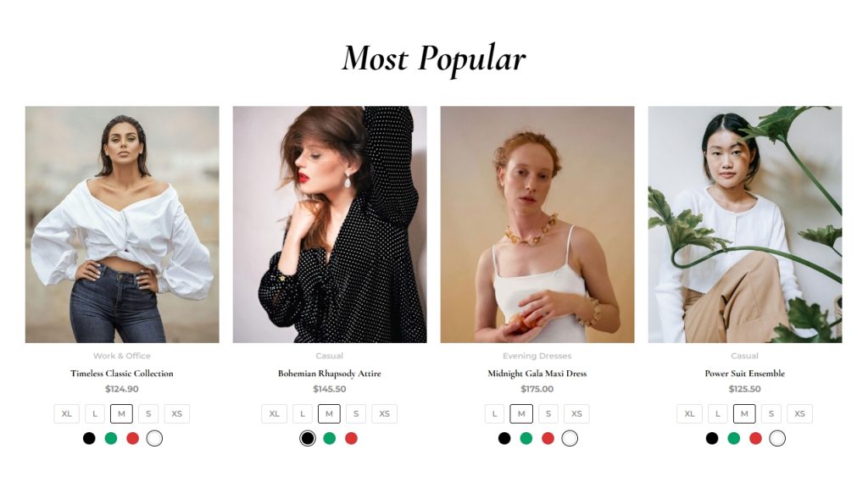Viewport: 868px width, 488px height.
Task: Open the Timeless Classic Collection product photo
Action: 122,224
